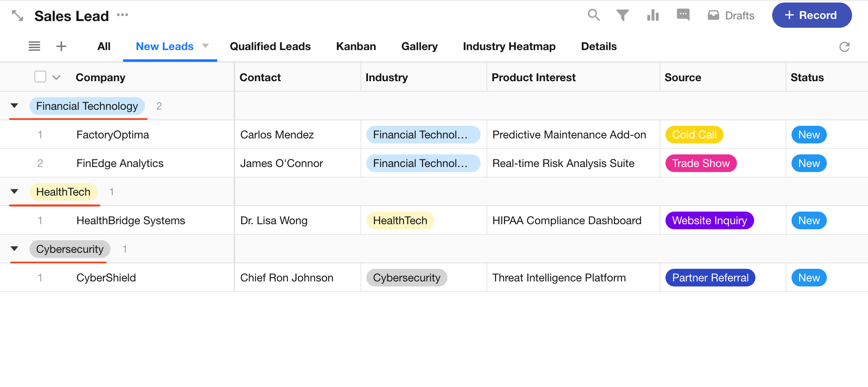868x387 pixels.
Task: Tick the select-all checkbox in the header
Action: tap(40, 77)
